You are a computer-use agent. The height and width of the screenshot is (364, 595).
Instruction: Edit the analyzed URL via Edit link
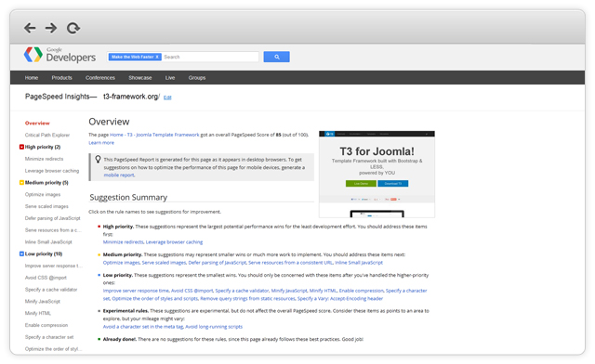coord(167,97)
